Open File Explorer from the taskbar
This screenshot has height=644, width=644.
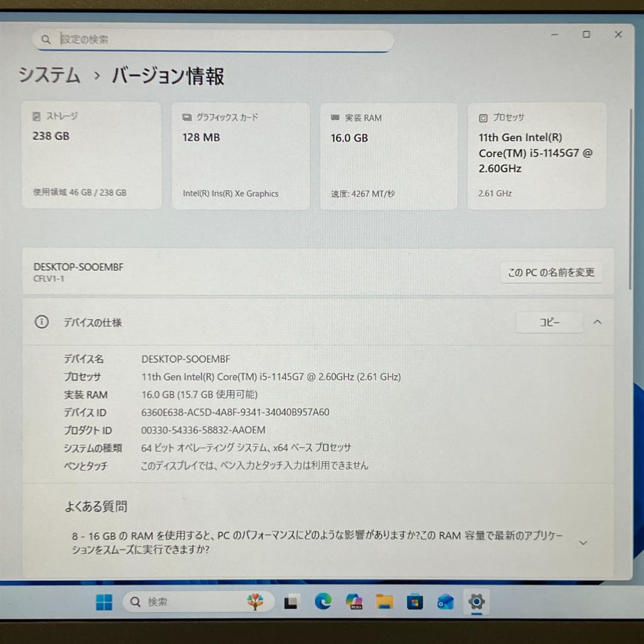pyautogui.click(x=385, y=602)
